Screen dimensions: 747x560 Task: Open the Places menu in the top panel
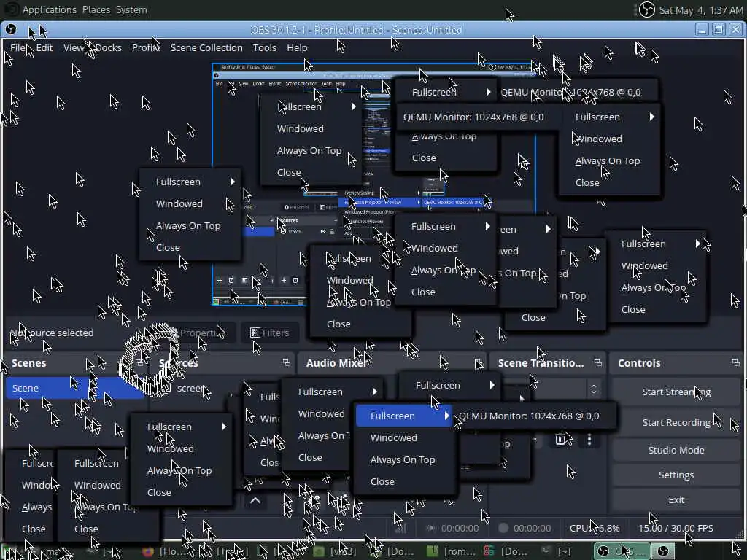[x=96, y=9]
